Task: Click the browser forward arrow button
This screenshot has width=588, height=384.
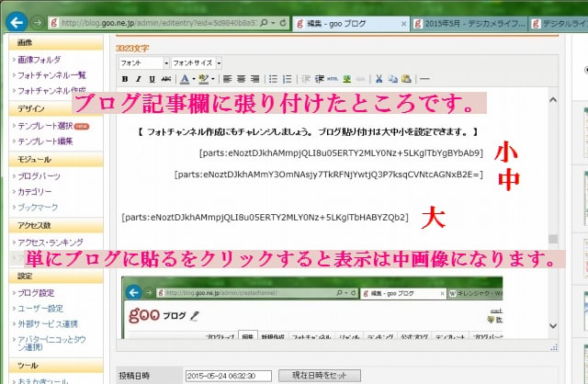Action: click(37, 22)
